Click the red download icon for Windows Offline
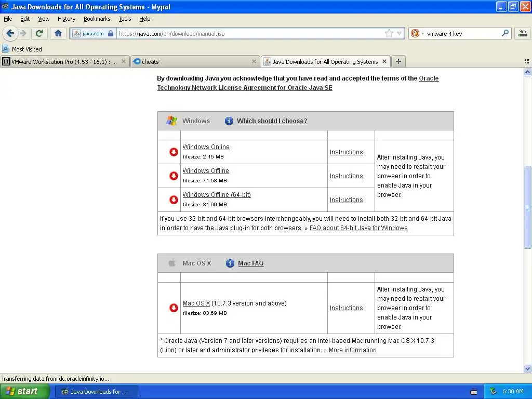Screen dimensions: 532x399 (x=174, y=176)
